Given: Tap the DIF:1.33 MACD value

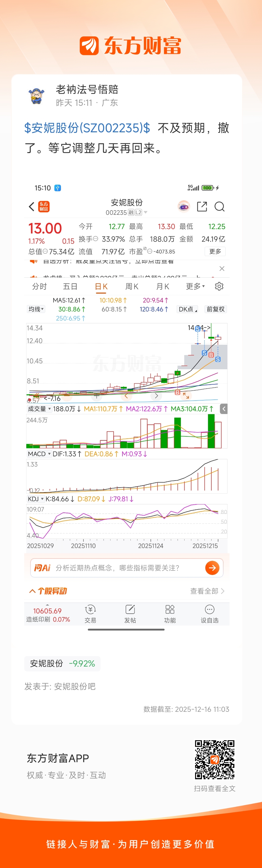Looking at the screenshot, I should [67, 454].
